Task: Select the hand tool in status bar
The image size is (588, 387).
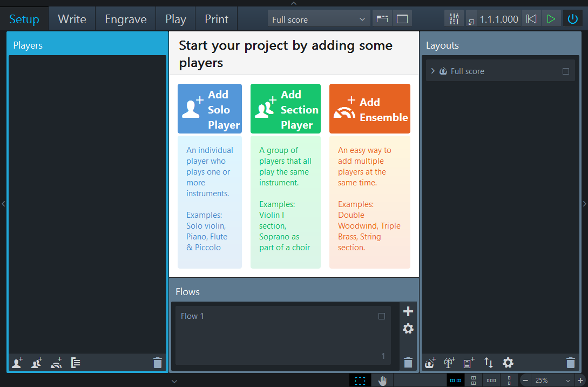Action: (x=383, y=381)
